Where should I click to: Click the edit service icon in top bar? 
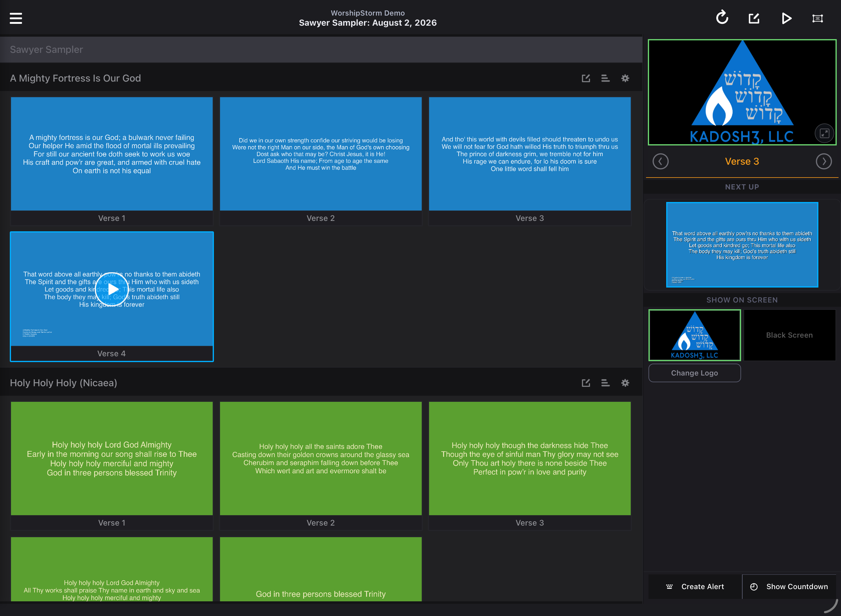click(x=754, y=18)
